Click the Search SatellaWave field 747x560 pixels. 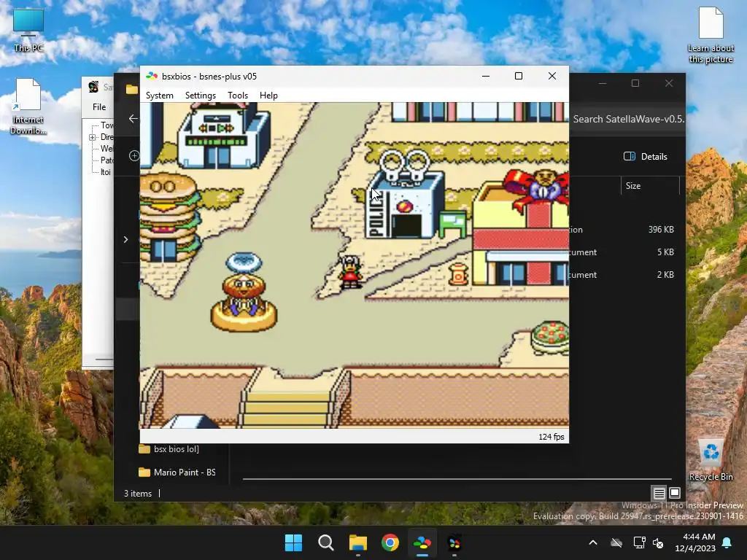[x=628, y=119]
